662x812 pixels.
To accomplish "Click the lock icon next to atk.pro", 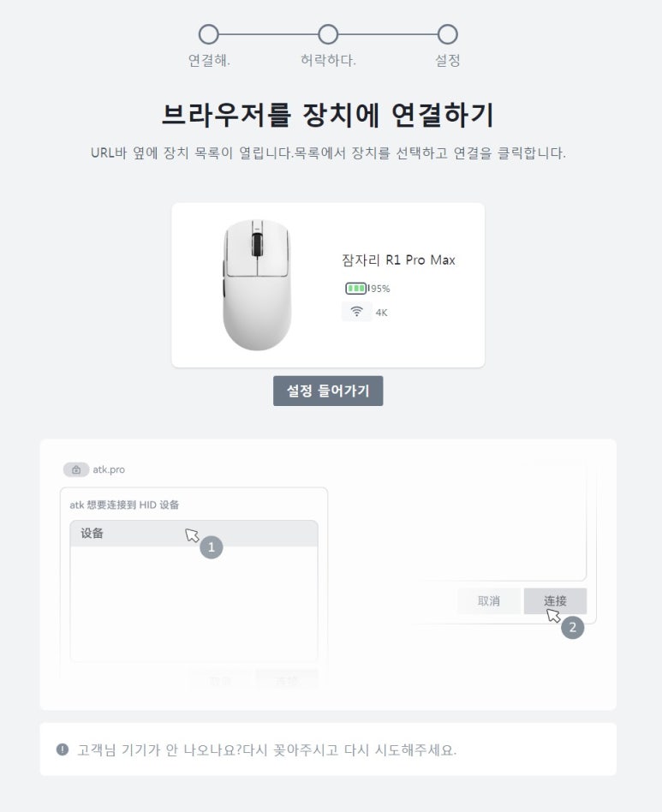I will [x=75, y=469].
